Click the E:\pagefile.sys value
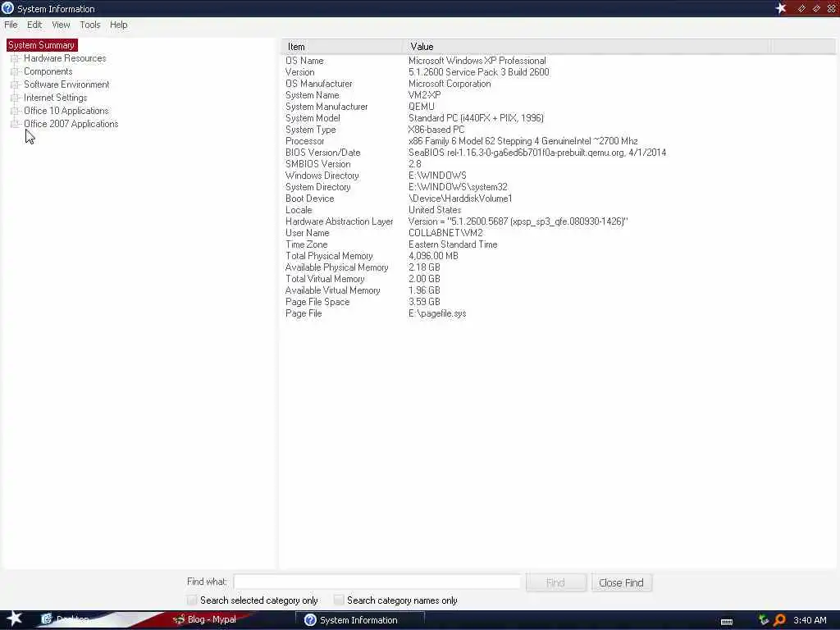This screenshot has height=630, width=840. [x=437, y=313]
